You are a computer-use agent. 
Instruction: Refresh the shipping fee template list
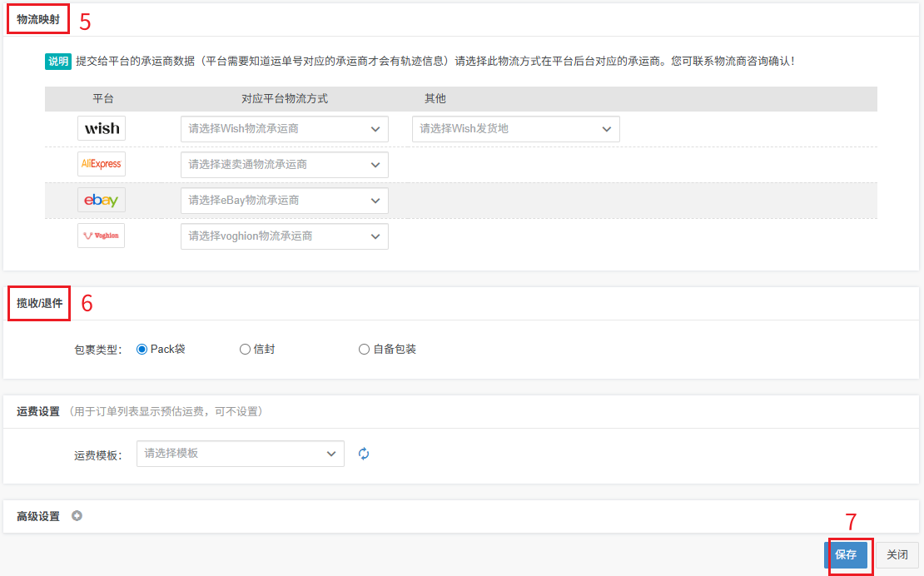pos(364,454)
